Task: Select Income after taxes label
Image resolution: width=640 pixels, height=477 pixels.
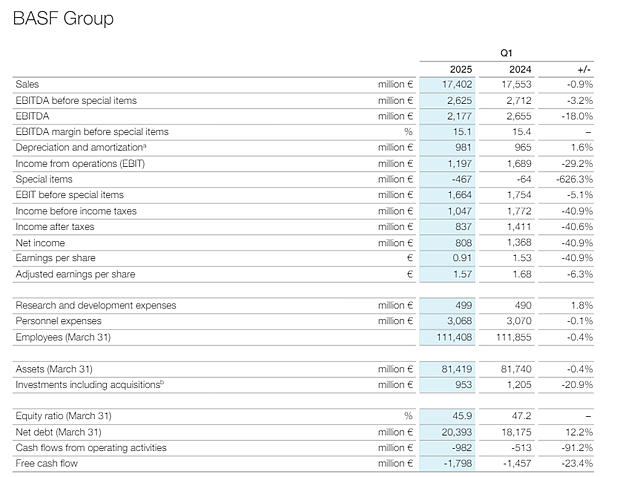Action: point(55,226)
